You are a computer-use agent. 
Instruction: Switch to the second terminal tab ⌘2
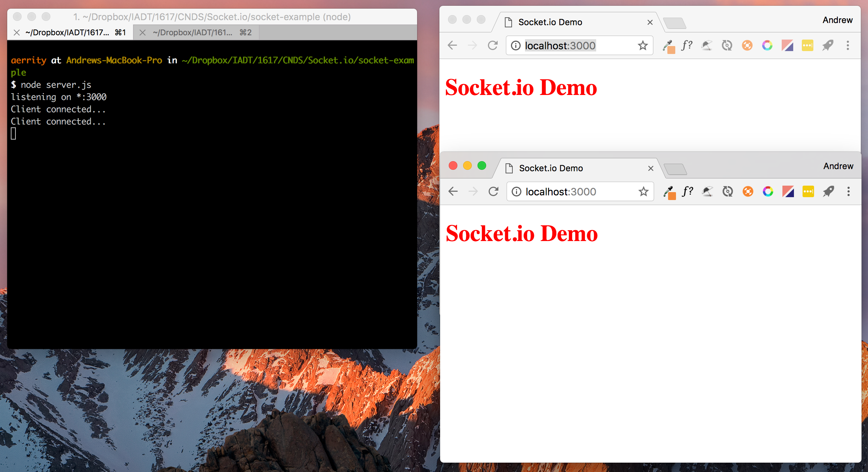pos(196,32)
